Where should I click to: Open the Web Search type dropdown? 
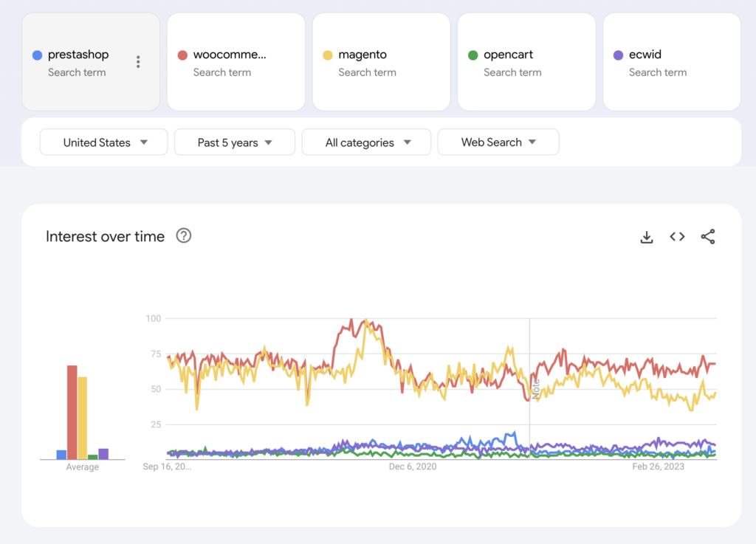498,142
